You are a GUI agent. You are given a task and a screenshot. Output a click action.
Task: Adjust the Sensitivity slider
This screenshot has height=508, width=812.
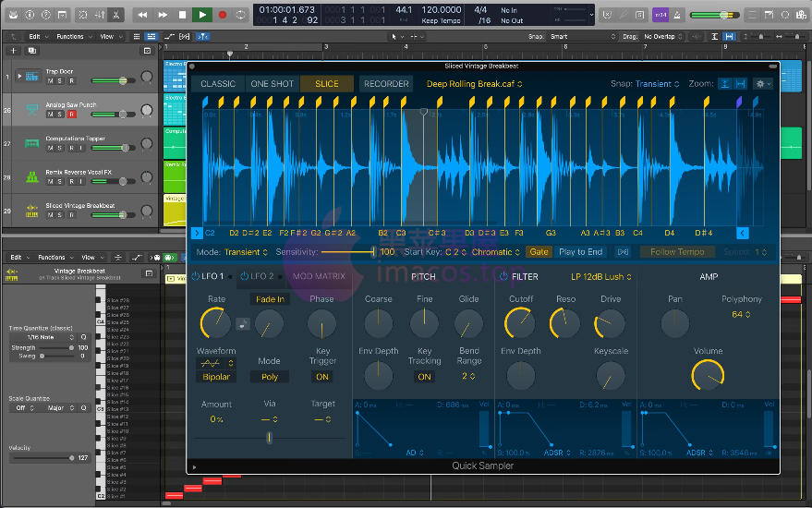[x=348, y=252]
